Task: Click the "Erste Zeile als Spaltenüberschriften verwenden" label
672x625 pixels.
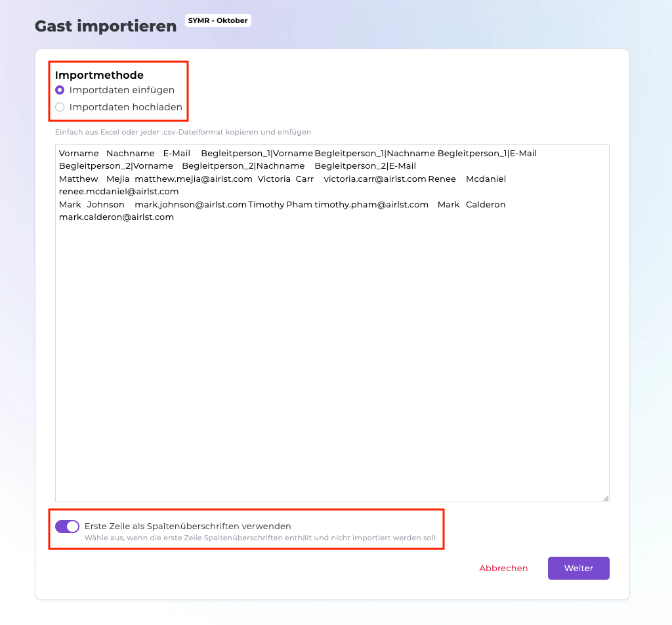Action: tap(188, 526)
